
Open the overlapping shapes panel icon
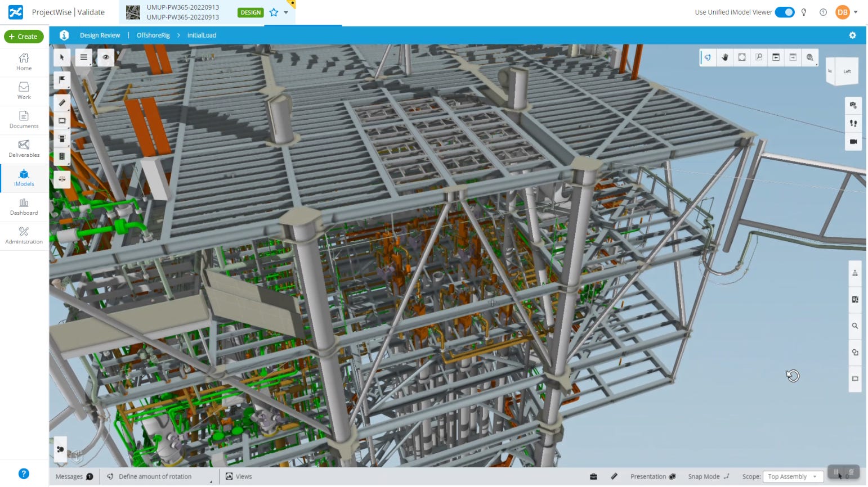click(855, 352)
